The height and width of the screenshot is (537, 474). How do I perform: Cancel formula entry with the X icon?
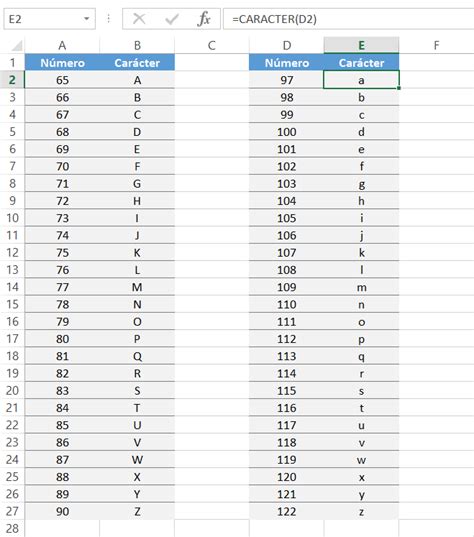point(139,19)
